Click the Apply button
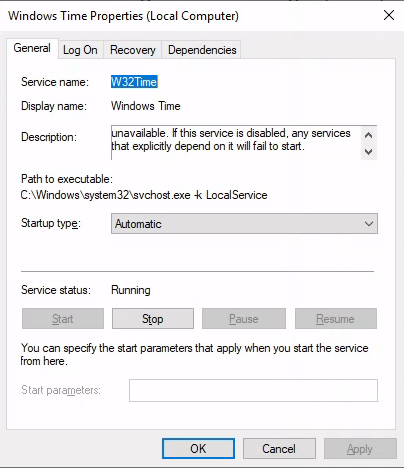 (360, 449)
